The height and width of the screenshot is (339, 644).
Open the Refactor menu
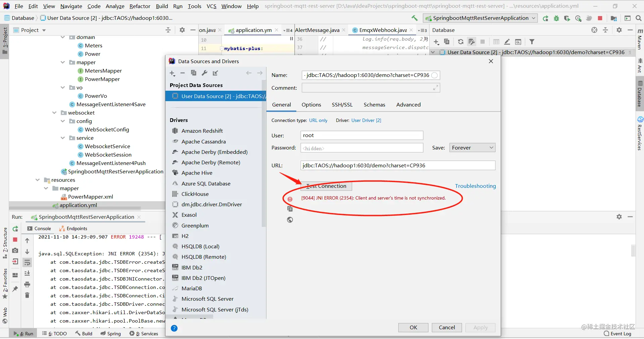tap(140, 6)
